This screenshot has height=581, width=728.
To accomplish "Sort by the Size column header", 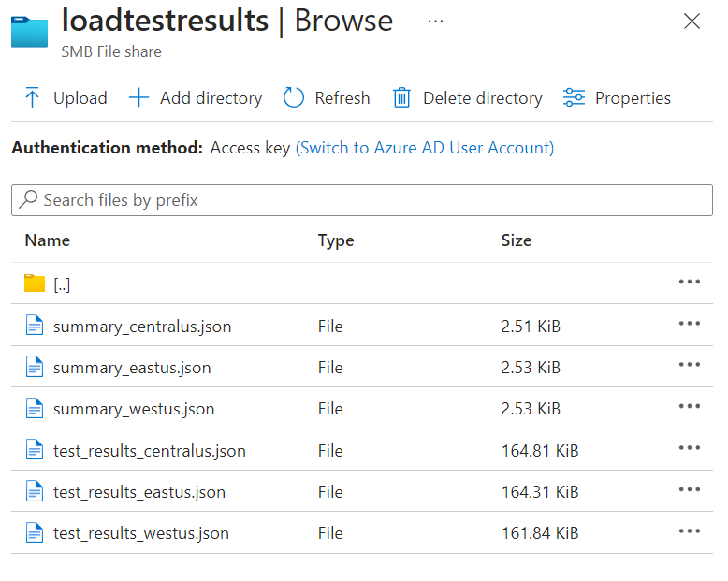I will [x=517, y=240].
